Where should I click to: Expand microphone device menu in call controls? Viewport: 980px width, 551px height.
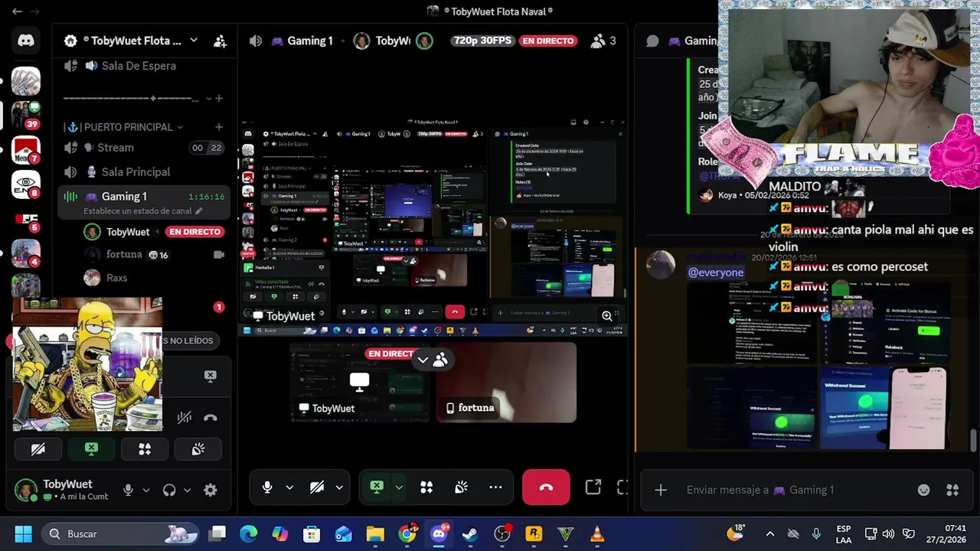(289, 487)
